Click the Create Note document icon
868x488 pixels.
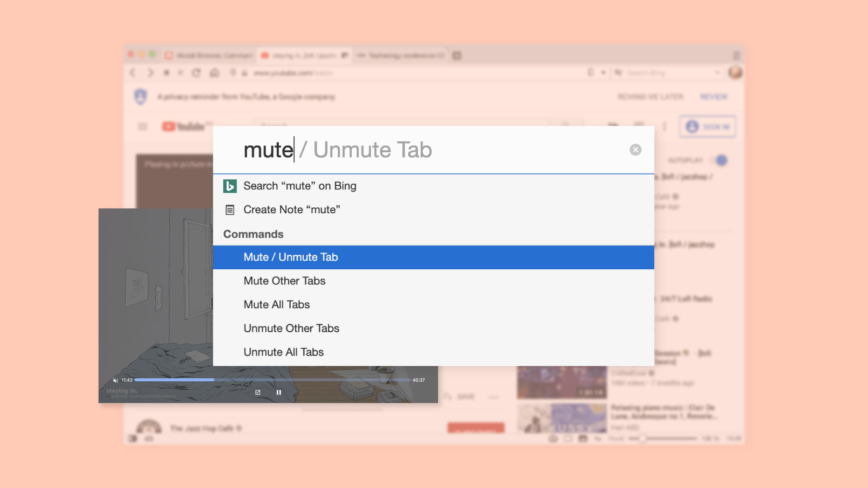coord(230,210)
